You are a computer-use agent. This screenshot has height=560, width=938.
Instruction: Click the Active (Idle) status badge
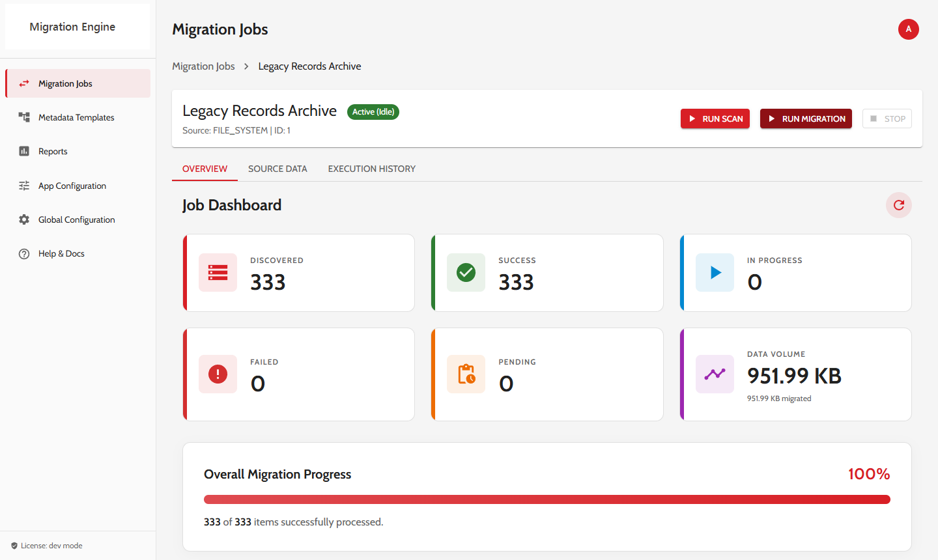click(x=373, y=112)
